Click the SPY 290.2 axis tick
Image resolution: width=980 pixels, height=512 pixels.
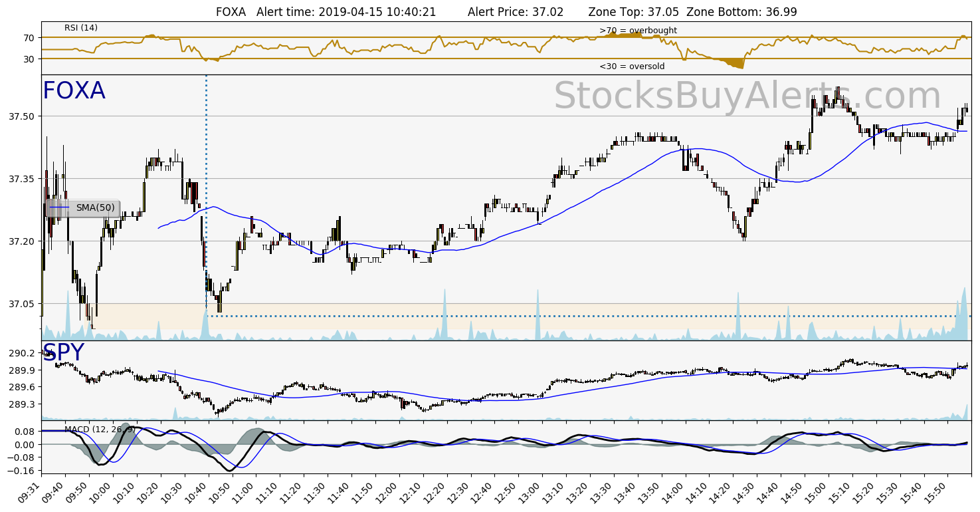[21, 353]
